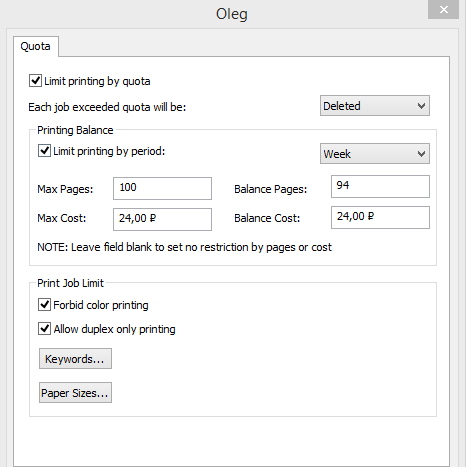Click the NOTE about leaving fields blank
Viewport: 466px width, 467px height.
tap(184, 247)
